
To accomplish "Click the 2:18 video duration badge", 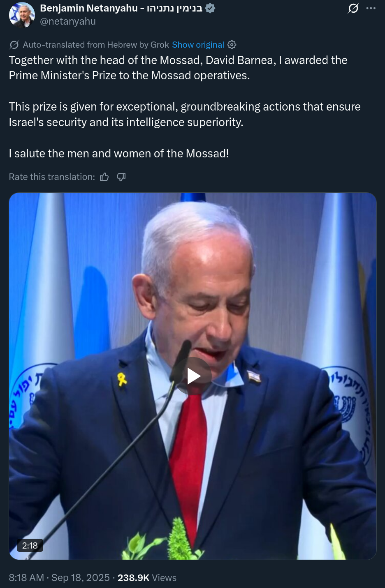I will coord(30,546).
